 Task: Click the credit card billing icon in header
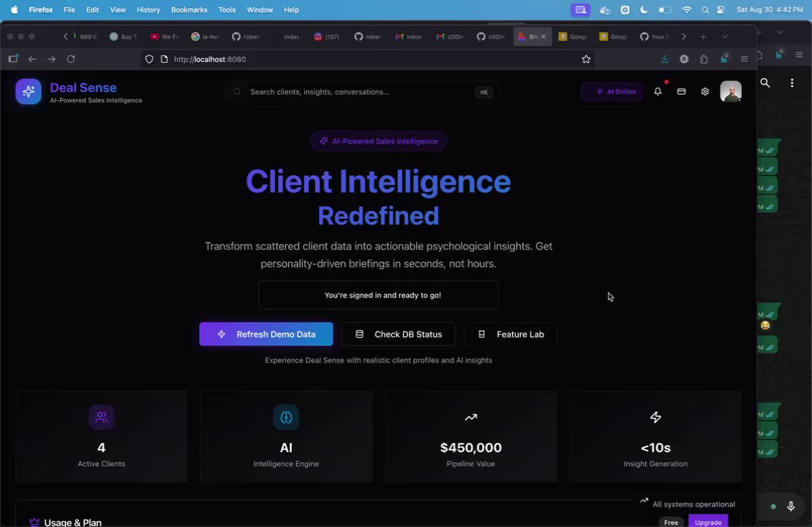click(682, 91)
